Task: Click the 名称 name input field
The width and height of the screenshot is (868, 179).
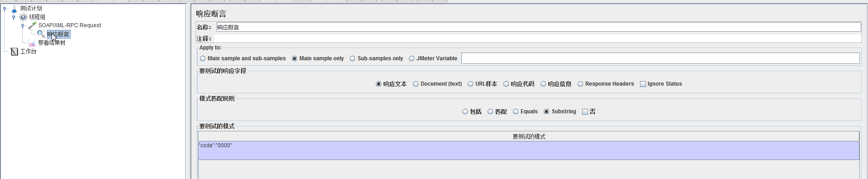Action: [538, 27]
